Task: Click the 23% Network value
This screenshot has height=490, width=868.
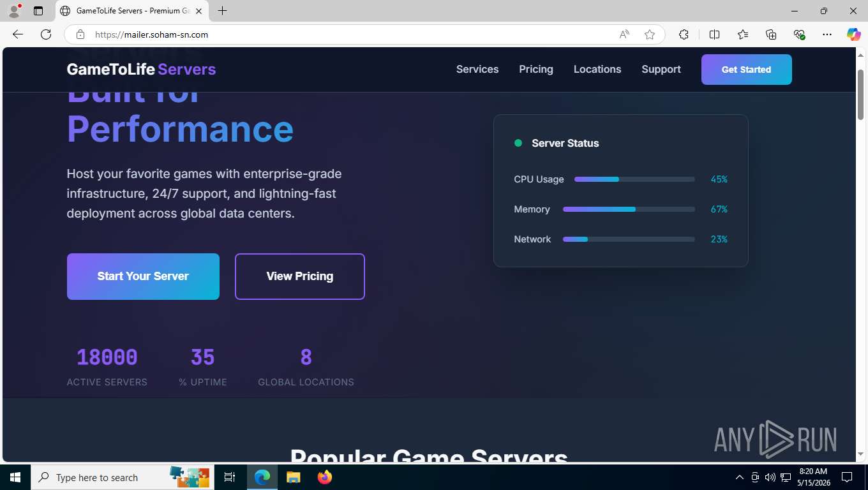Action: pos(719,239)
